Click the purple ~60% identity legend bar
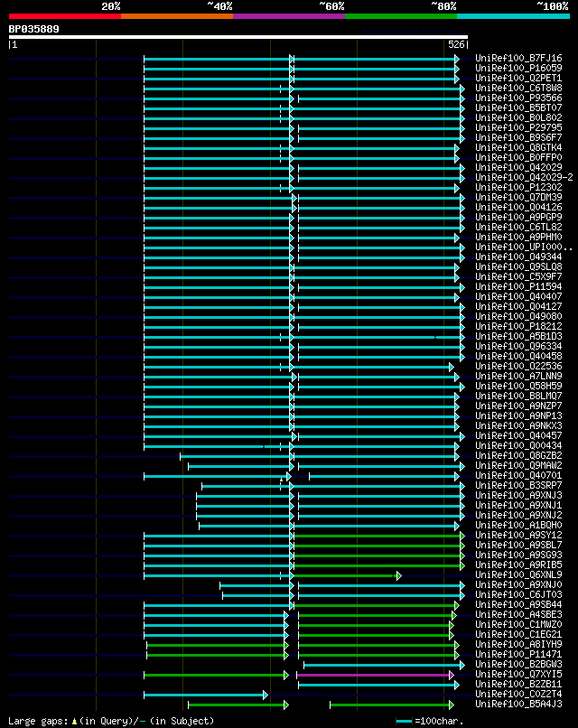 click(x=289, y=16)
